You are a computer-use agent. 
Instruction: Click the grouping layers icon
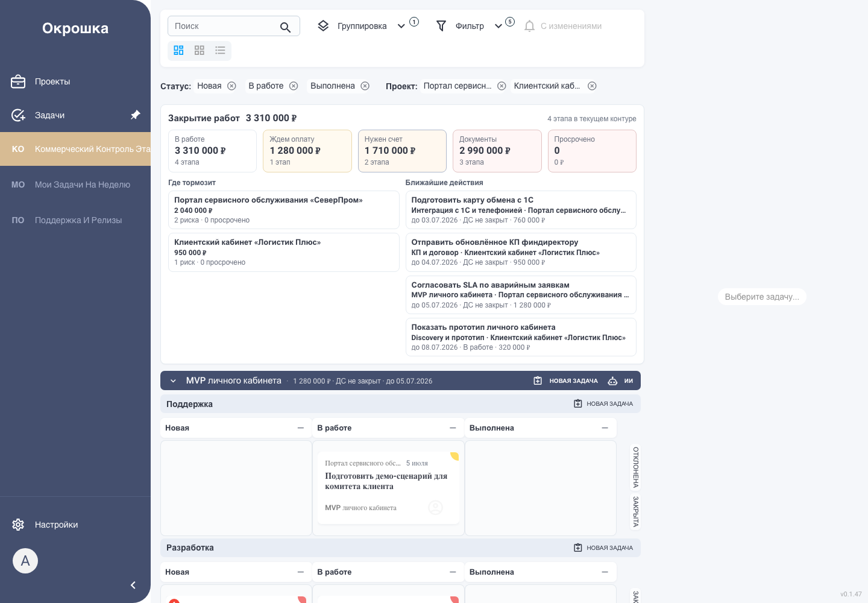click(x=323, y=26)
